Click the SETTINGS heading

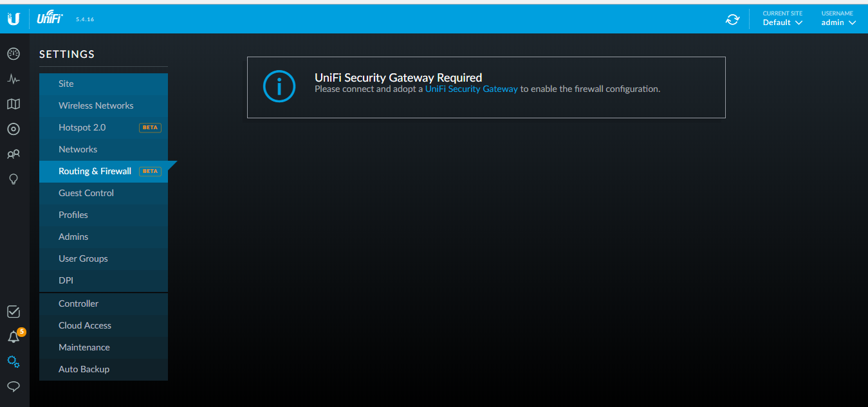coord(67,54)
